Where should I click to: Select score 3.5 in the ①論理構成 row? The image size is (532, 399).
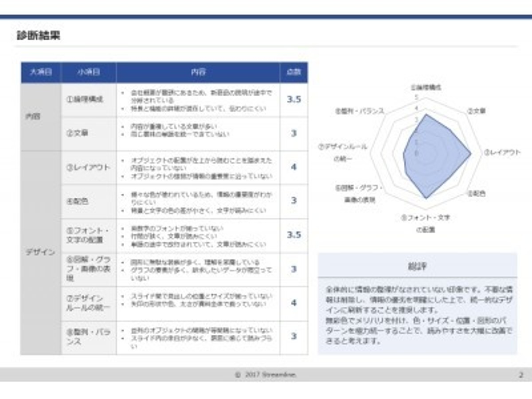tap(294, 100)
